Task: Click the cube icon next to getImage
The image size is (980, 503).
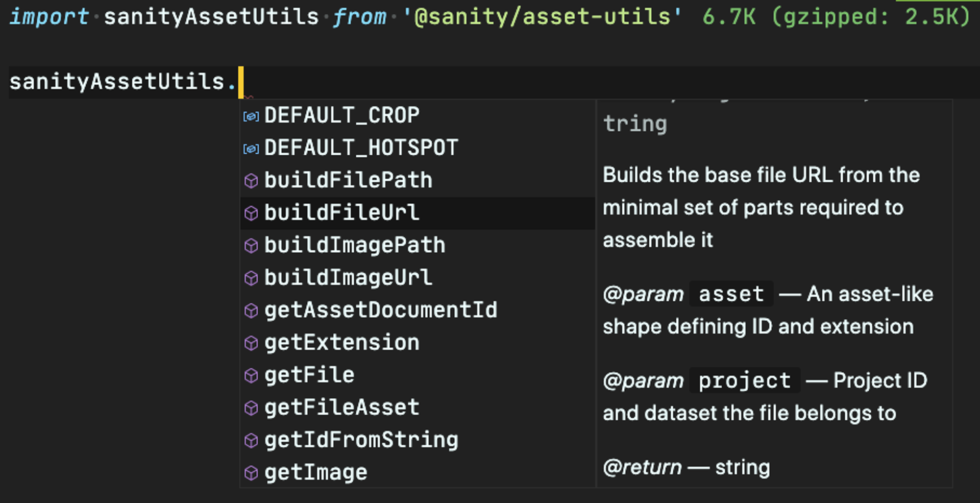Action: pos(251,472)
